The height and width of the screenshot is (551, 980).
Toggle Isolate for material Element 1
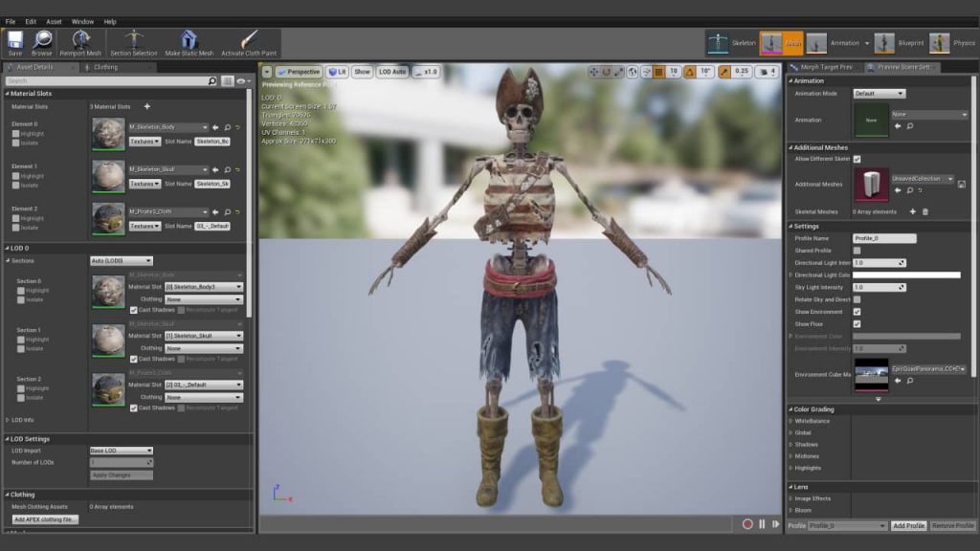click(15, 186)
